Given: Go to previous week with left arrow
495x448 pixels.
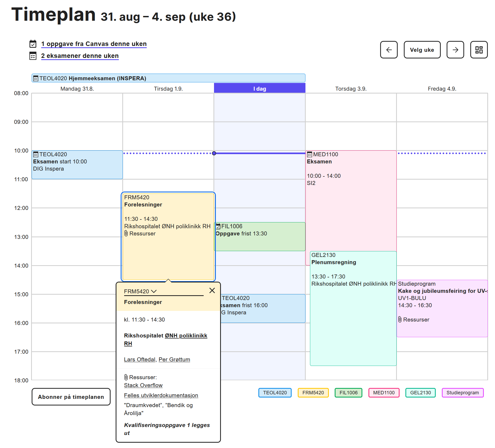Looking at the screenshot, I should click(x=389, y=50).
